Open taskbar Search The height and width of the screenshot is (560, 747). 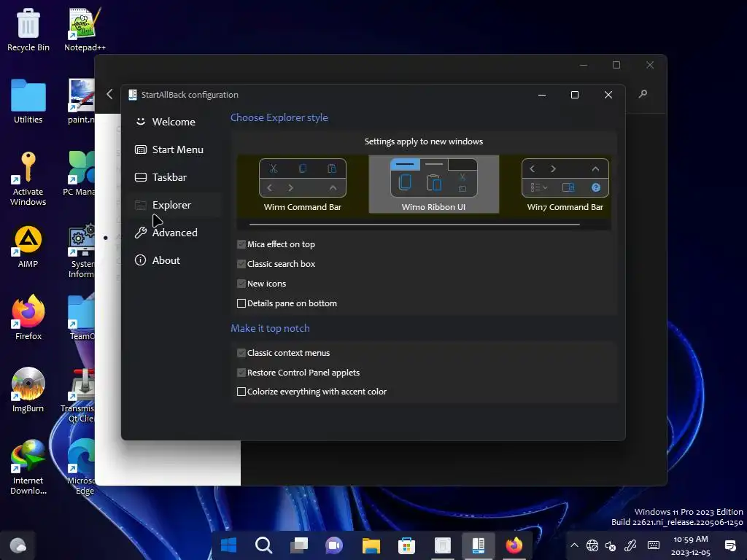tap(263, 545)
